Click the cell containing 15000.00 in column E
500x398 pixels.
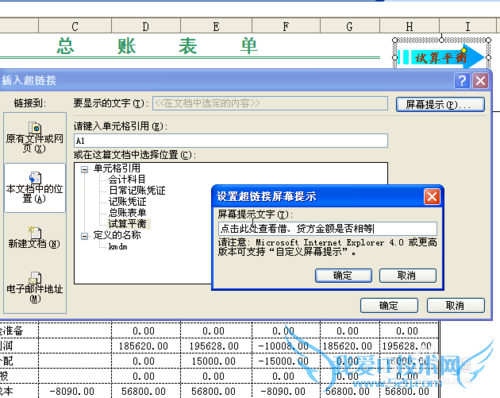tap(216, 361)
